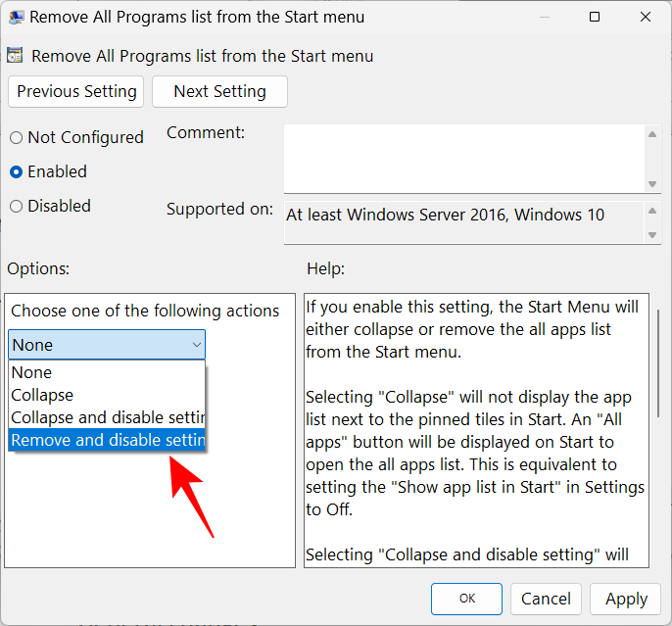
Task: Click the policy icon in the title bar
Action: coord(15,17)
